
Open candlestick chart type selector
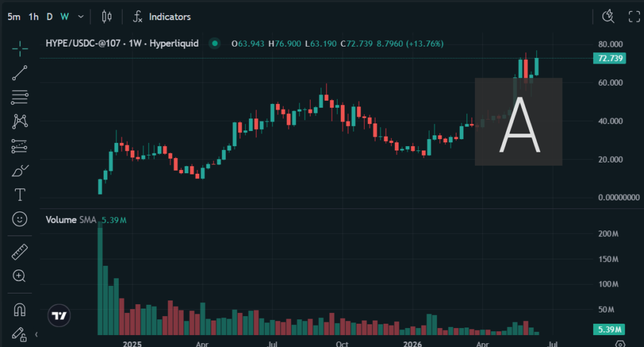click(x=107, y=16)
